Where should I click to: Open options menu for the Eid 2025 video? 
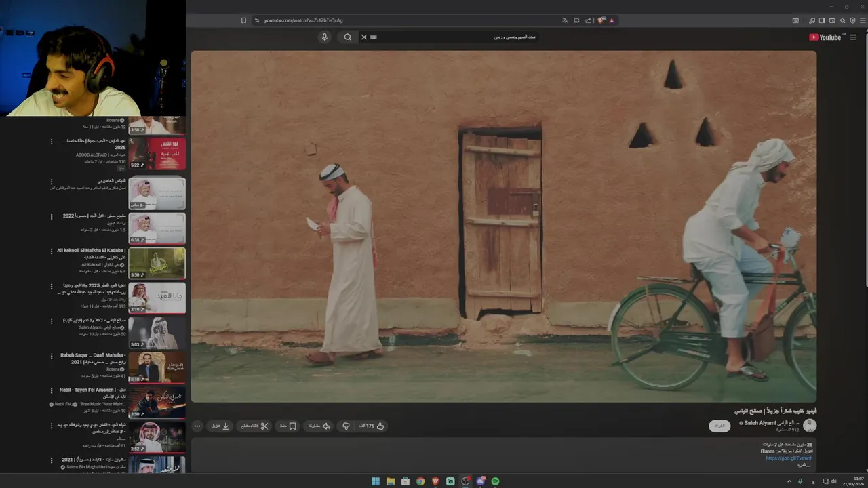[x=52, y=285]
